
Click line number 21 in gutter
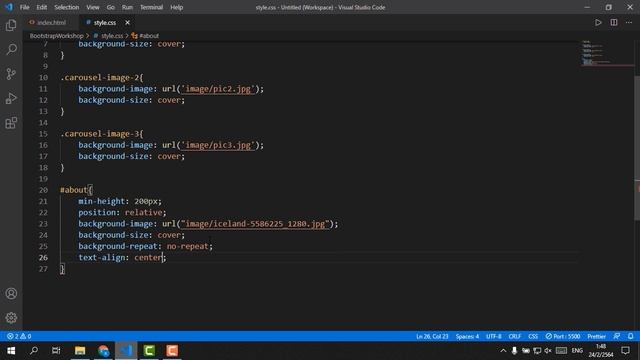(43, 202)
